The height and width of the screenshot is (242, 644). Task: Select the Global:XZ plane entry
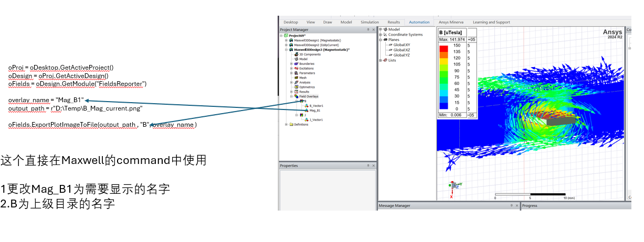pos(402,50)
